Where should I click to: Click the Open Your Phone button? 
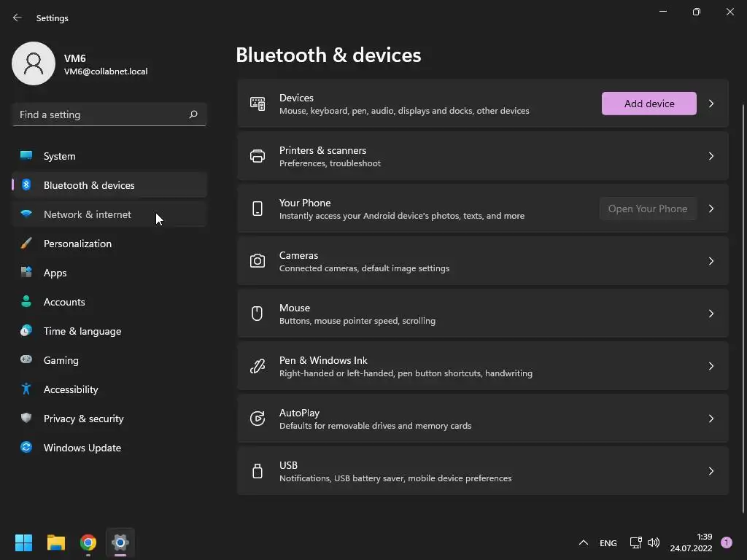click(x=648, y=209)
